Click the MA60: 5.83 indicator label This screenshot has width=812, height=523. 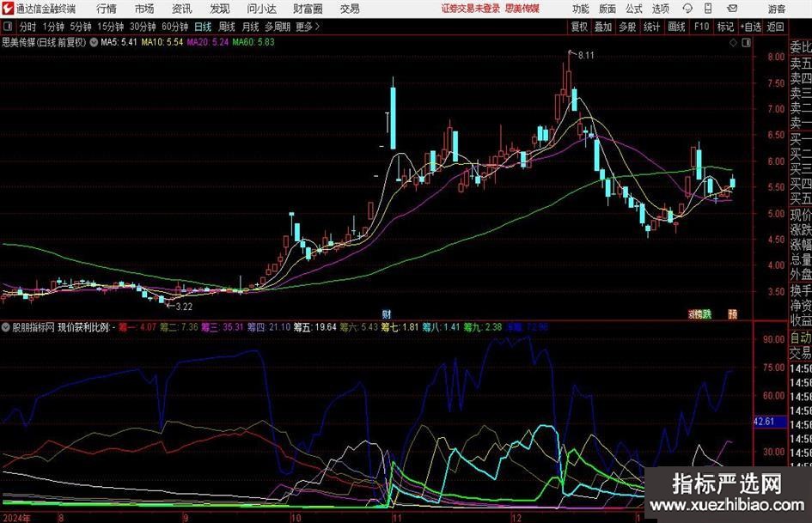(253, 42)
